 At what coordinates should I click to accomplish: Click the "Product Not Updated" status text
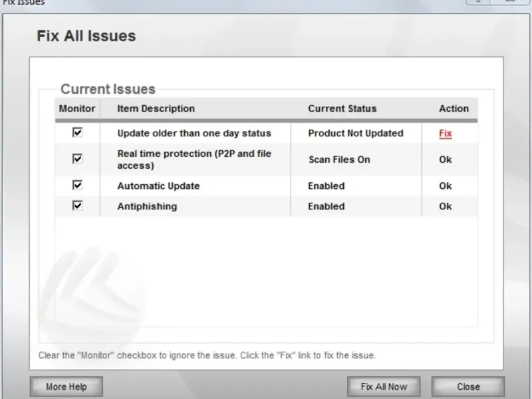[x=355, y=133]
